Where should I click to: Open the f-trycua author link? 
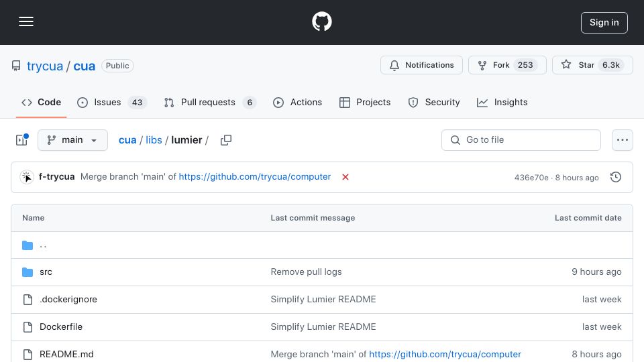56,176
